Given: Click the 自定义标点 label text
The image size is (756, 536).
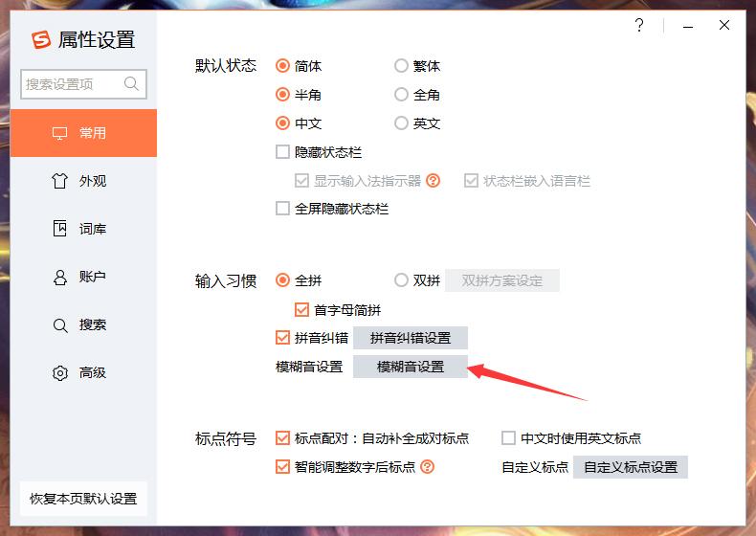Looking at the screenshot, I should point(535,467).
